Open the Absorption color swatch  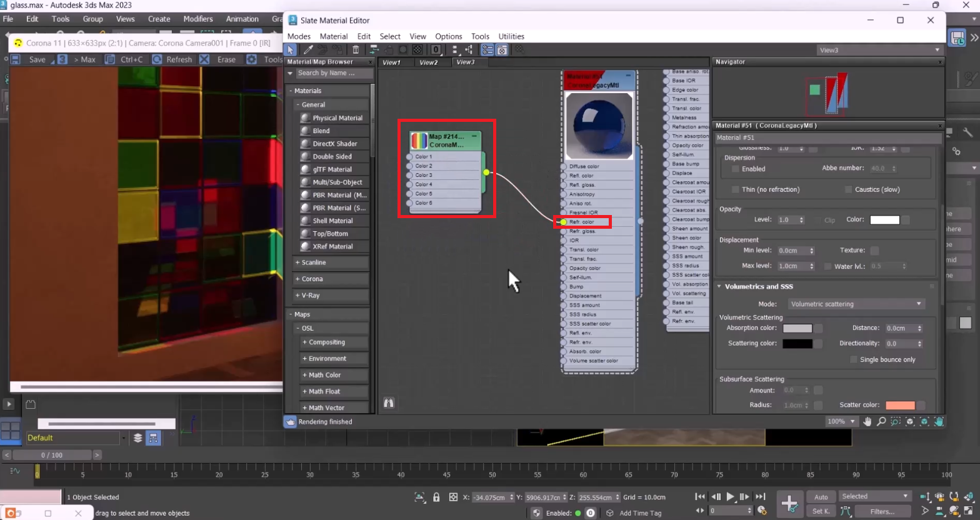tap(797, 328)
